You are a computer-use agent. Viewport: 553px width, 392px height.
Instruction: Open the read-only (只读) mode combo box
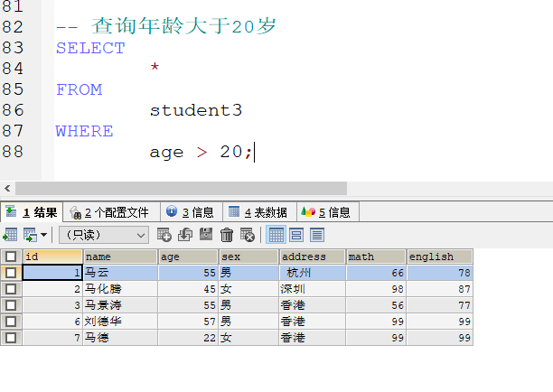click(x=104, y=235)
